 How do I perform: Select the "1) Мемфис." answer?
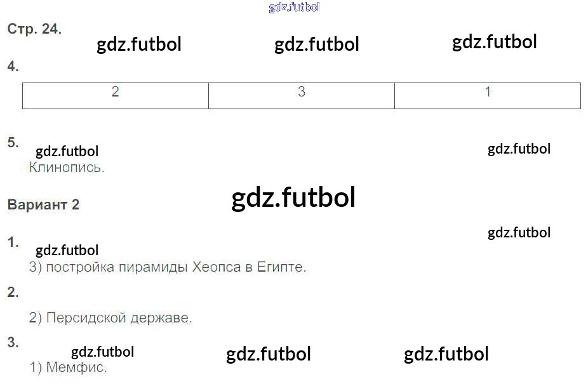69,368
